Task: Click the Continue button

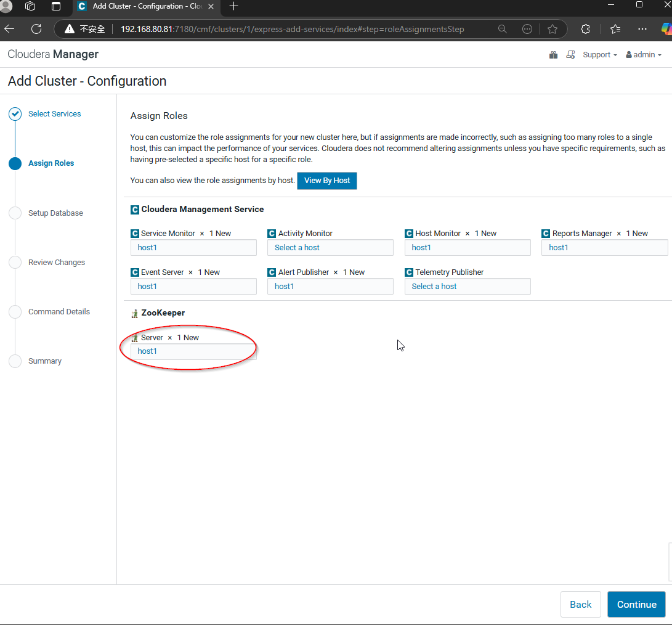Action: click(x=636, y=604)
